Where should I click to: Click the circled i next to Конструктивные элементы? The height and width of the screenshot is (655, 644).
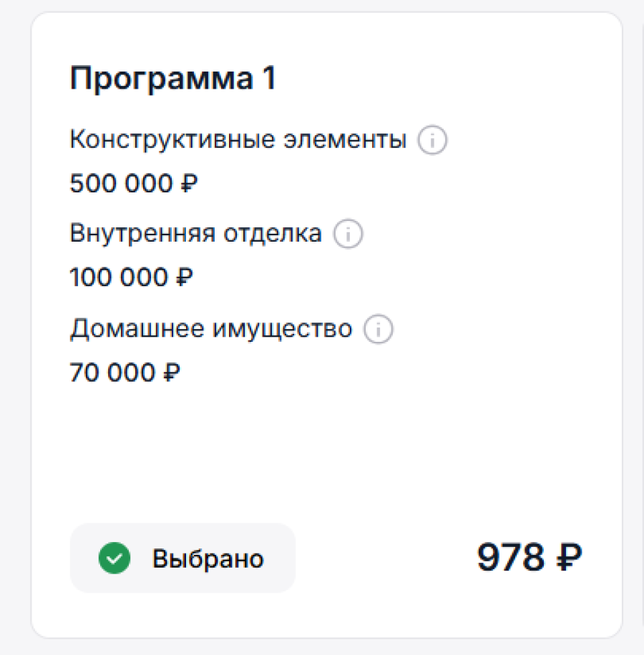(x=431, y=140)
